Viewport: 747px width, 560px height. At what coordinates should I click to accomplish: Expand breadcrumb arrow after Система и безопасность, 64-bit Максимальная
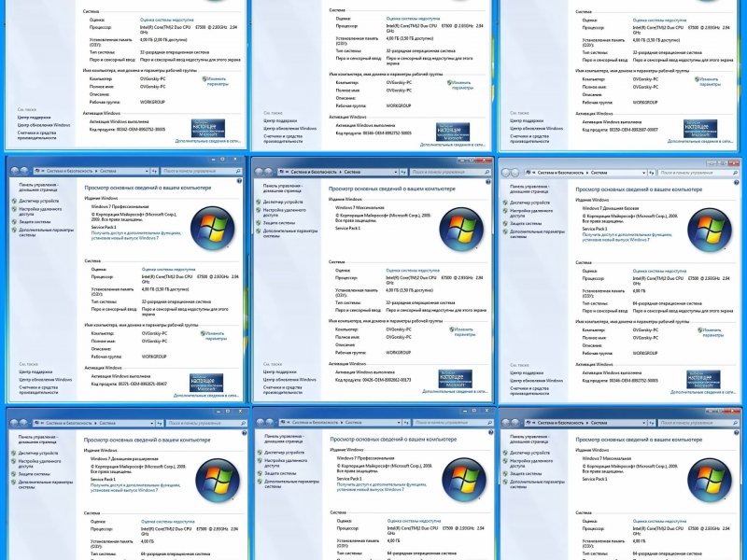tap(587, 423)
